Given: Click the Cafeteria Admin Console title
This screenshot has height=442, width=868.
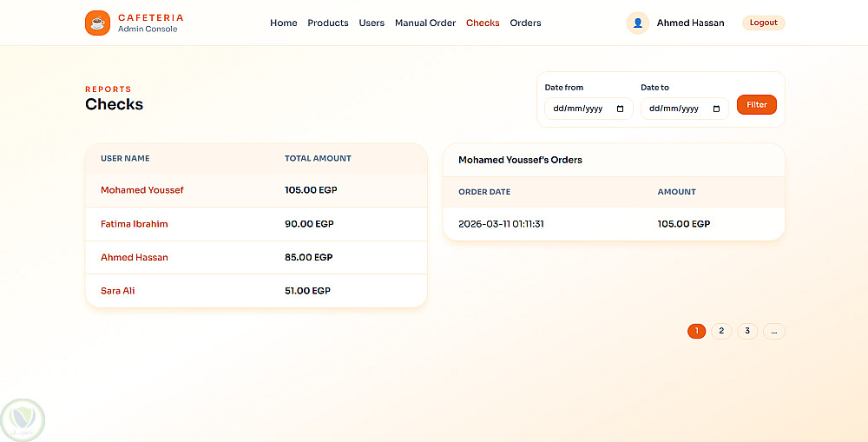Looking at the screenshot, I should [x=150, y=23].
